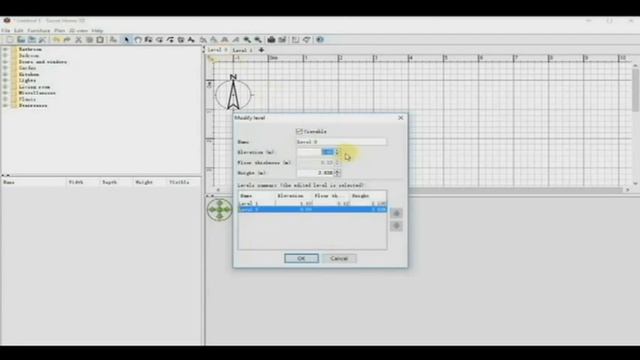
Task: Activate the Pan hand tool
Action: (x=138, y=40)
